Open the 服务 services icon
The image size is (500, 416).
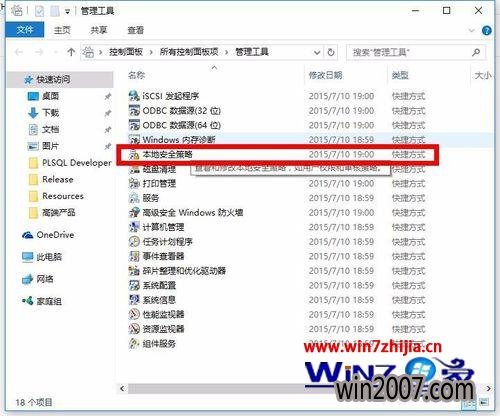134,198
